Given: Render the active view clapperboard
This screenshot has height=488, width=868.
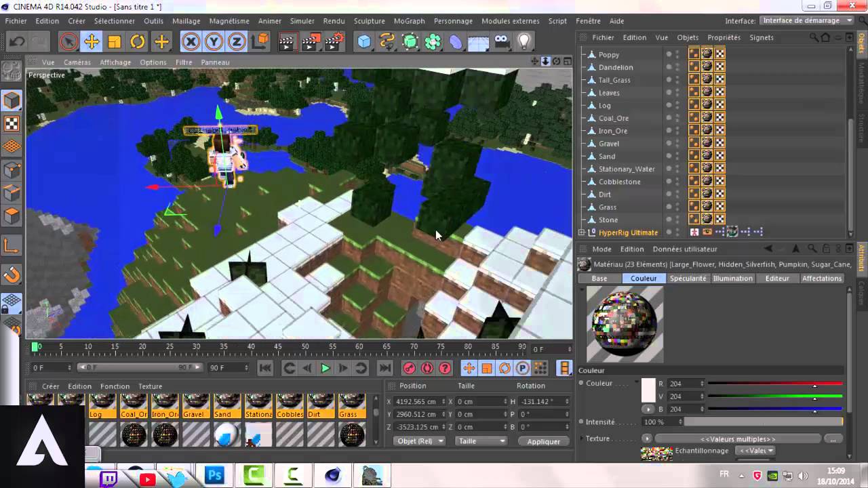Looking at the screenshot, I should [x=288, y=42].
